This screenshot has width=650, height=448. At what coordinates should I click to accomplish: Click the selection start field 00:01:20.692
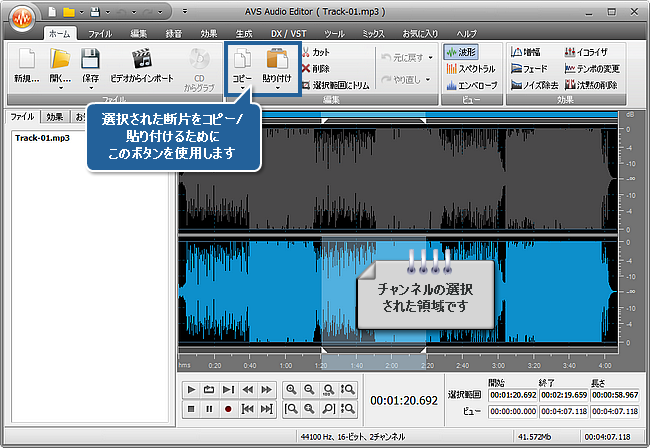tap(513, 395)
